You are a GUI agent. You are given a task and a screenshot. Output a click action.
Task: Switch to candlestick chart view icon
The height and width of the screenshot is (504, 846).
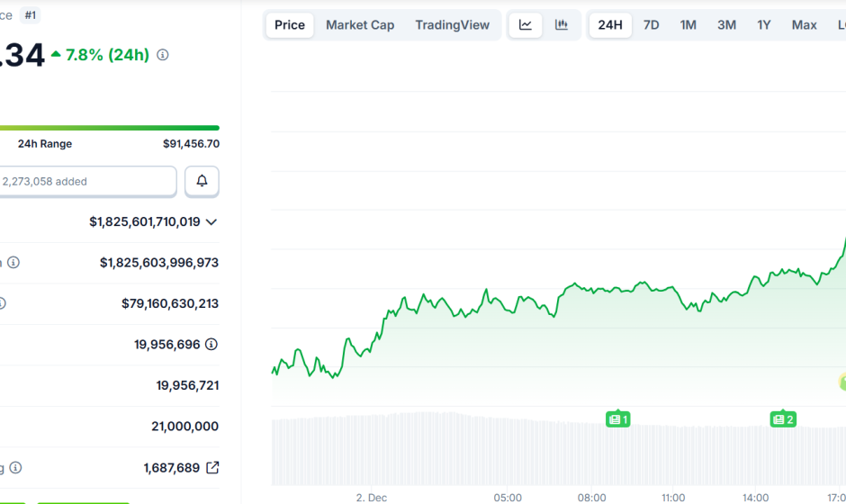click(562, 25)
